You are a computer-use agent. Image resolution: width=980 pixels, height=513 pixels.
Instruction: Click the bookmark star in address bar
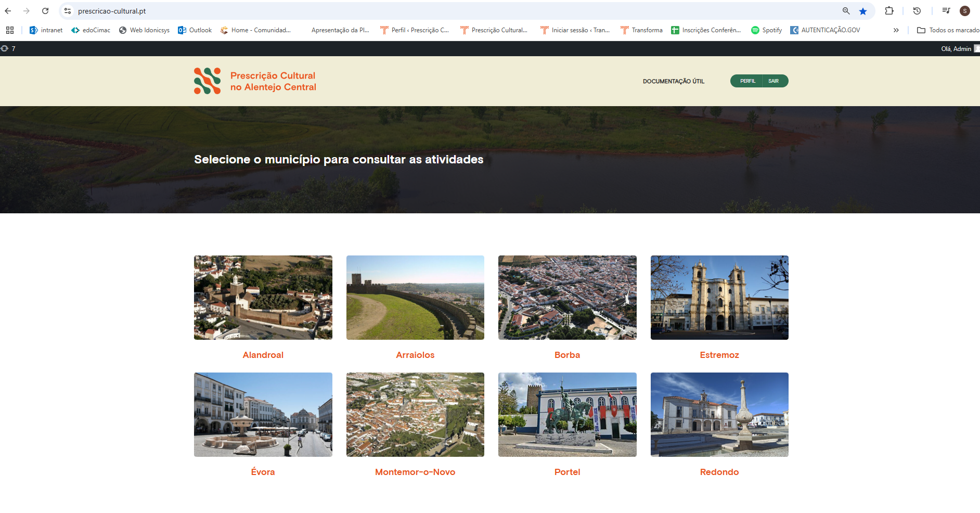863,11
